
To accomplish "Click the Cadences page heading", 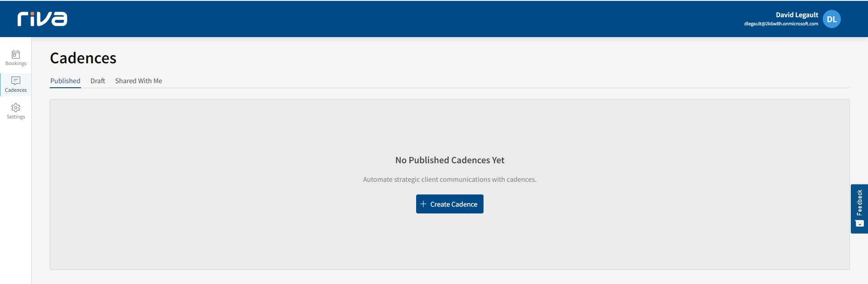I will [83, 58].
